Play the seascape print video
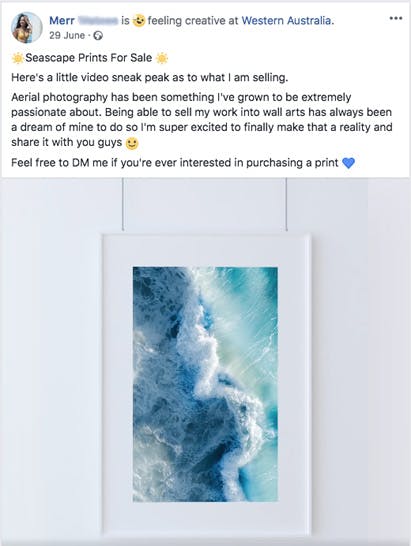The height and width of the screenshot is (546, 411). (x=206, y=361)
